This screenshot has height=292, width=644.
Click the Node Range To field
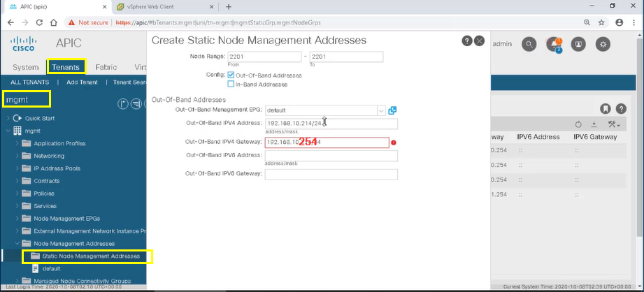click(x=346, y=57)
